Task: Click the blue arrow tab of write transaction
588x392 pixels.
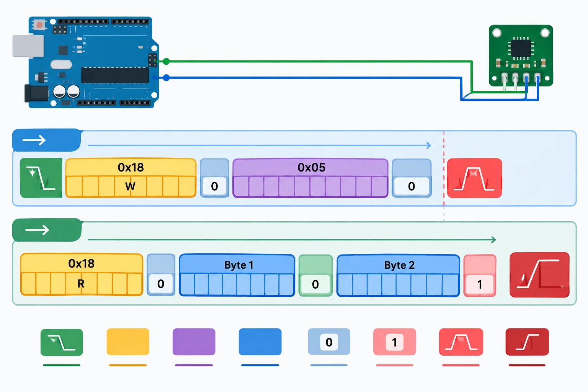Action: click(x=46, y=140)
